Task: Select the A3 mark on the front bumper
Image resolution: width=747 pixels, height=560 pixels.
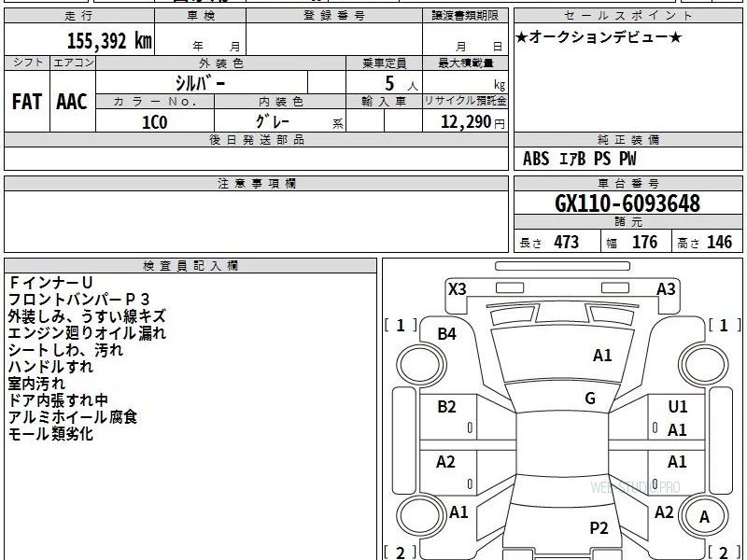Action: [x=666, y=289]
